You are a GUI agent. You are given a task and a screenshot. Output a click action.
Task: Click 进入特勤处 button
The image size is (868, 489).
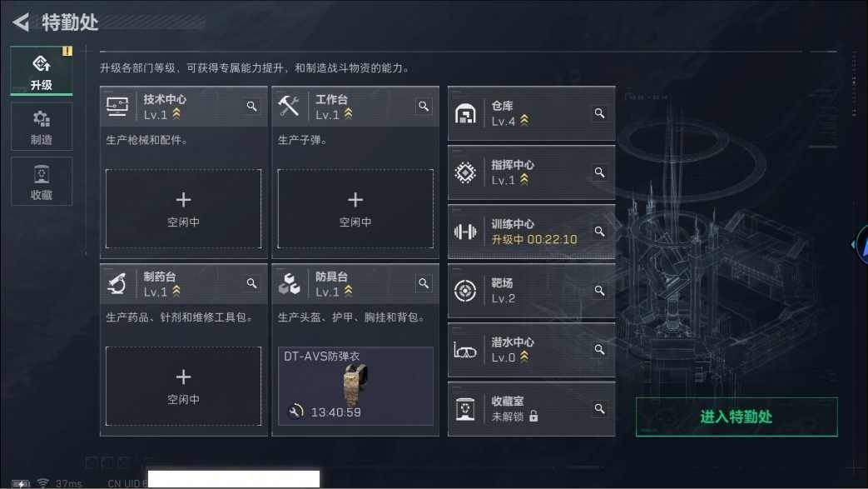click(x=737, y=417)
